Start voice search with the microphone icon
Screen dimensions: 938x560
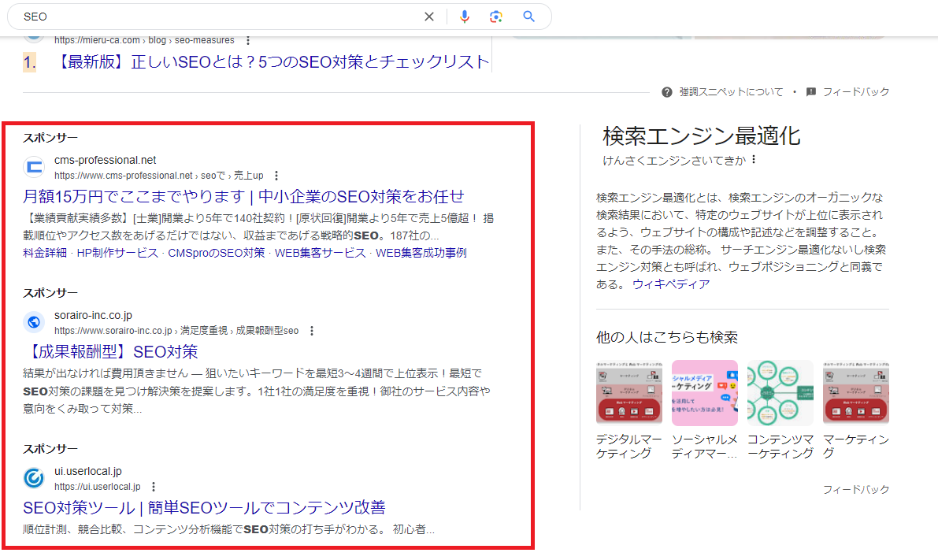pyautogui.click(x=464, y=17)
